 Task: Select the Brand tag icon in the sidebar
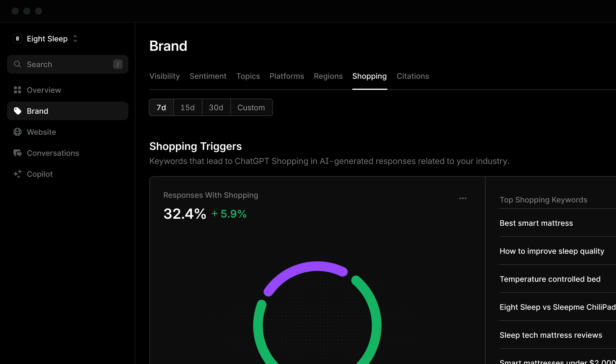[x=17, y=111]
